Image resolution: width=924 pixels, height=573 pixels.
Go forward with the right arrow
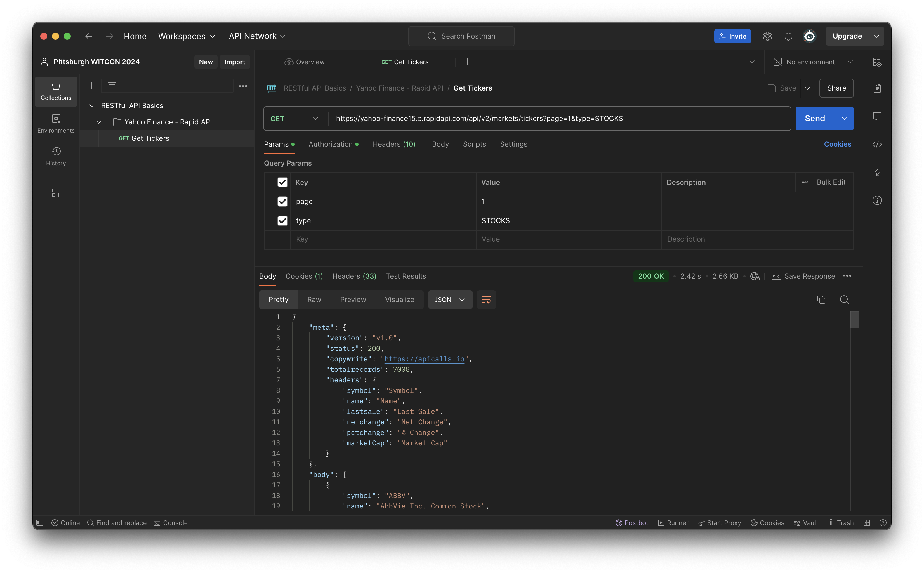click(110, 36)
